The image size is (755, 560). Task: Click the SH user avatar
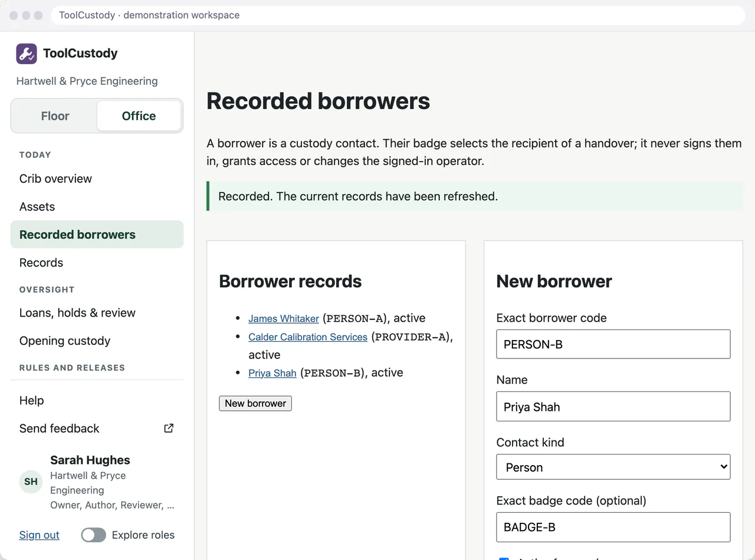click(x=31, y=482)
